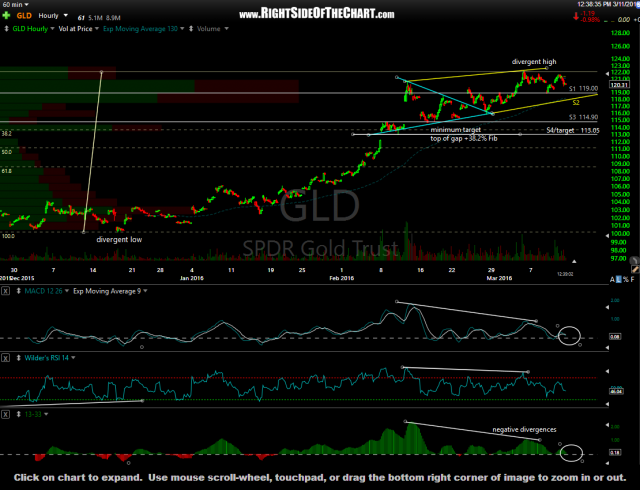Click the 38.2 Fibonacci level label
The height and width of the screenshot is (490, 640).
point(7,134)
